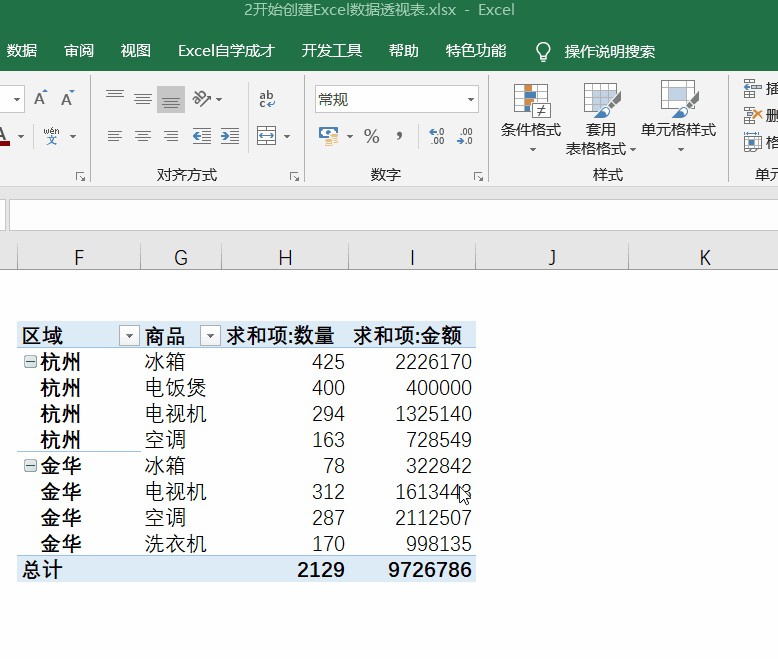The height and width of the screenshot is (659, 778).
Task: Collapse the 杭州 pivot group
Action: [x=29, y=362]
